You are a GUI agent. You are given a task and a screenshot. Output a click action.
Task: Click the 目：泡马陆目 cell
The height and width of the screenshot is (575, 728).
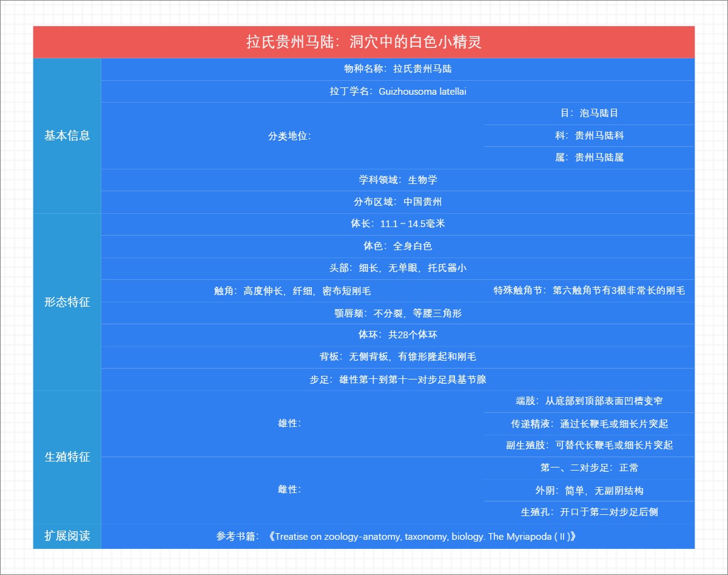coord(588,114)
